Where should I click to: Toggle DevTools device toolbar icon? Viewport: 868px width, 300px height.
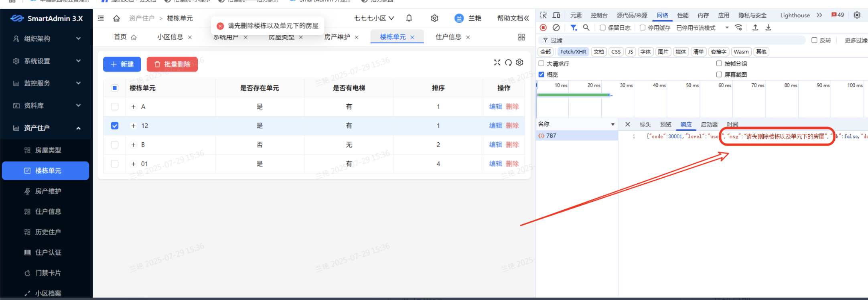click(x=556, y=15)
